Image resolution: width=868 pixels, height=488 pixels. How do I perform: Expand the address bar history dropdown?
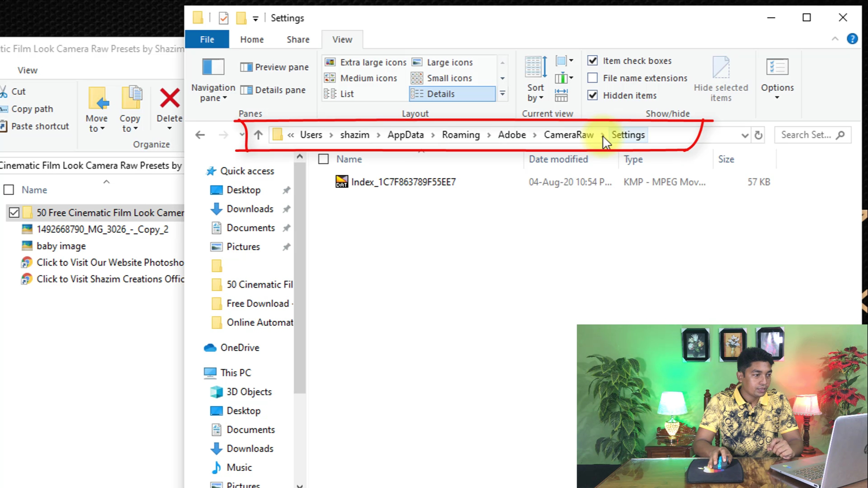click(x=745, y=135)
